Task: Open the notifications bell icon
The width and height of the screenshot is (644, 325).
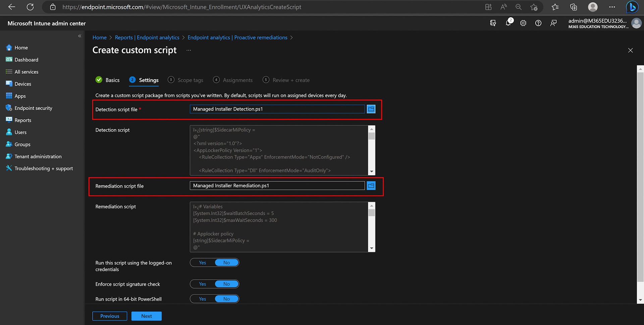Action: [509, 22]
